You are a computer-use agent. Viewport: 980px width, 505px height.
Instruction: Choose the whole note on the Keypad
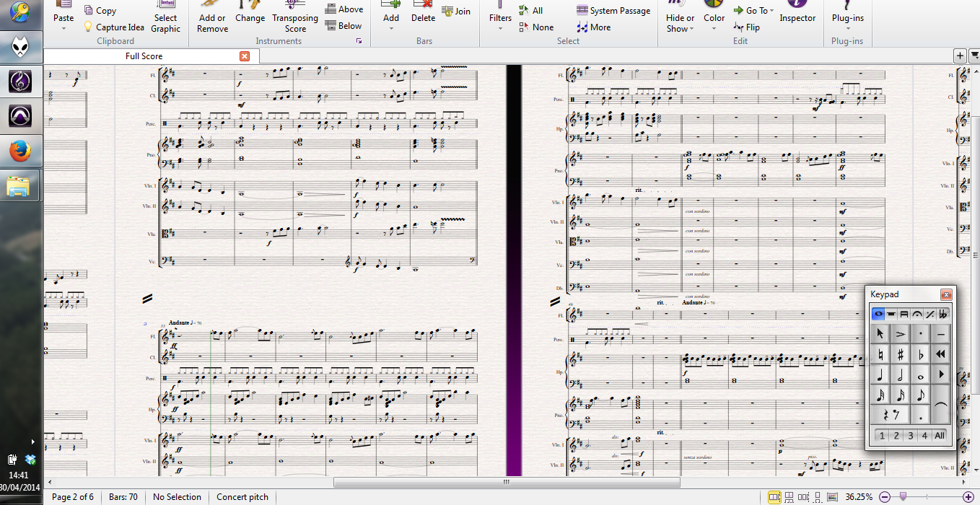tap(920, 375)
